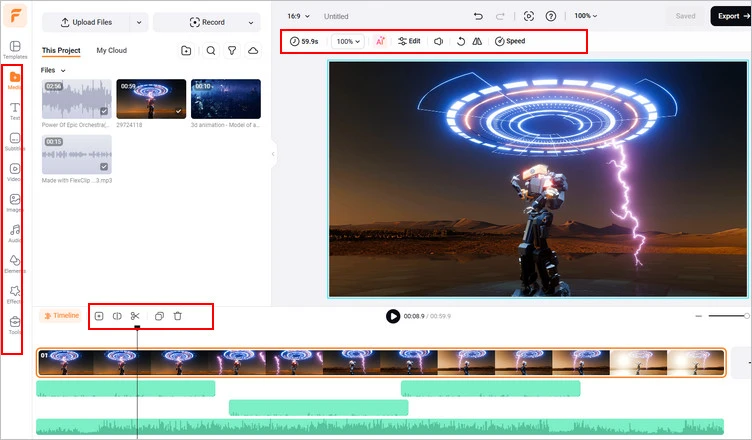
Task: Open the Subtitle panel icon
Action: point(15,142)
